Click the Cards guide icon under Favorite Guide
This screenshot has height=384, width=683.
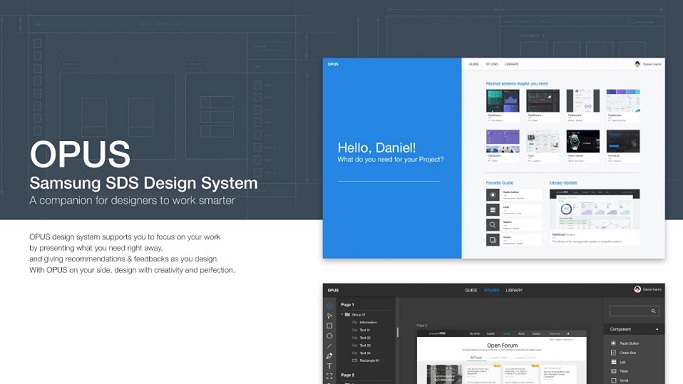tap(493, 240)
